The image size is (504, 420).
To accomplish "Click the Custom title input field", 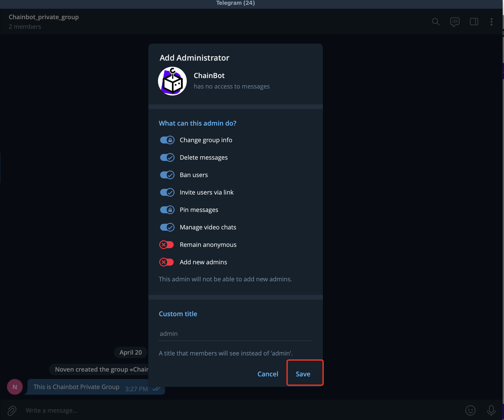I will (x=235, y=334).
